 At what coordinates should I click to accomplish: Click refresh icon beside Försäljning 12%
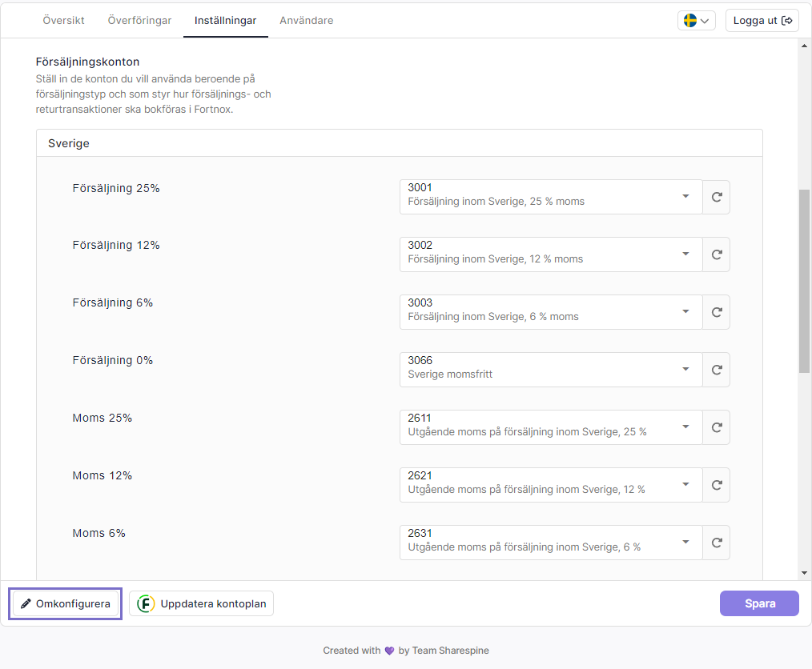[x=717, y=254]
